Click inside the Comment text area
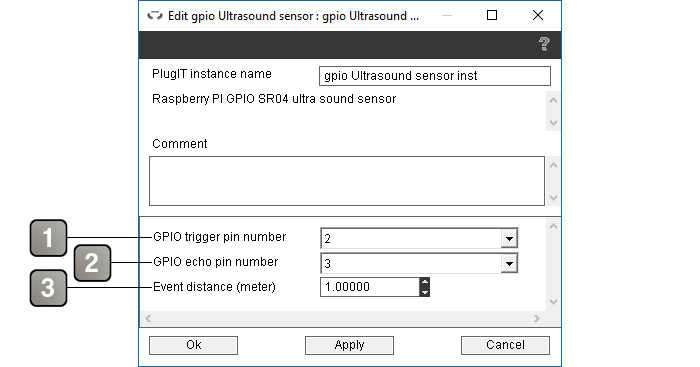The width and height of the screenshot is (700, 367). [347, 181]
